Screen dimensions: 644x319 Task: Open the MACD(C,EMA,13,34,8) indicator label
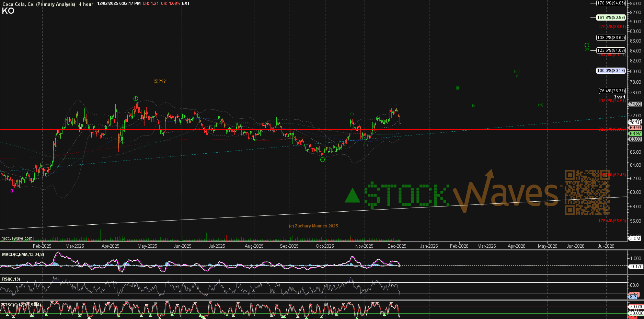click(23, 255)
